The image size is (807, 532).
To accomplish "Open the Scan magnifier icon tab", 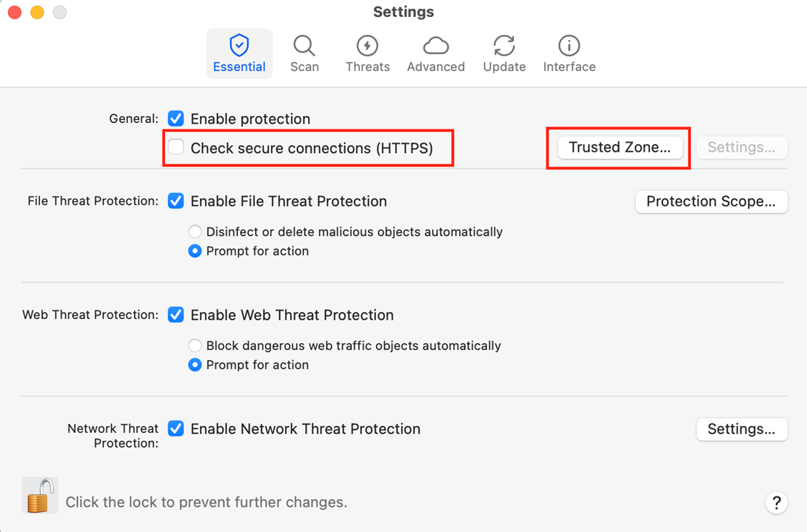I will coord(304,46).
